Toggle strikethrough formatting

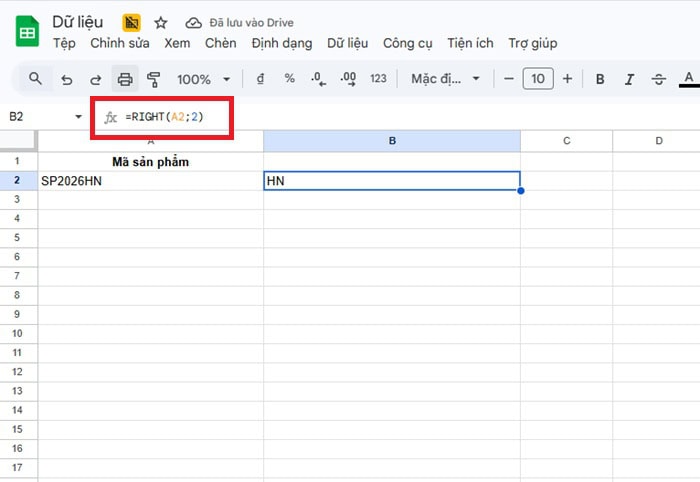coord(658,79)
